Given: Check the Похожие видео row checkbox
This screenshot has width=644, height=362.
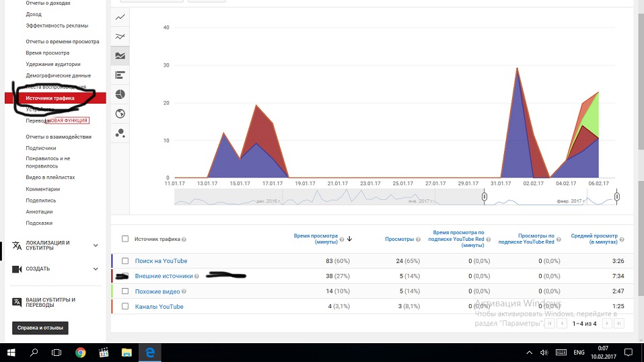Looking at the screenshot, I should [125, 291].
